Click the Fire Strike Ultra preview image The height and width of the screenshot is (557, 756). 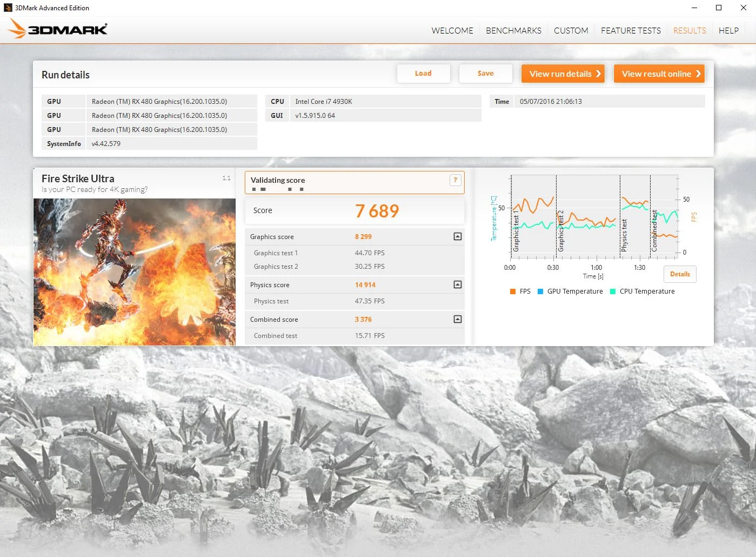click(135, 272)
